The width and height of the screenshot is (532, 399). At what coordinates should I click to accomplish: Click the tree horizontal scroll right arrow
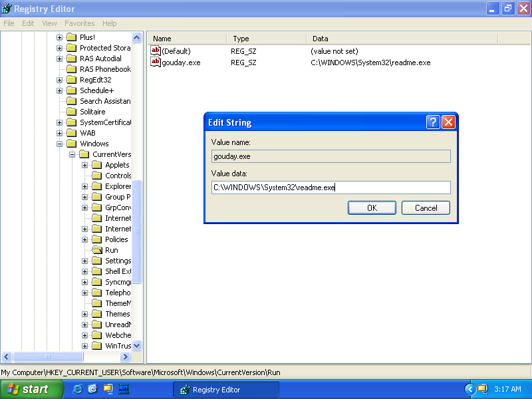pyautogui.click(x=125, y=356)
